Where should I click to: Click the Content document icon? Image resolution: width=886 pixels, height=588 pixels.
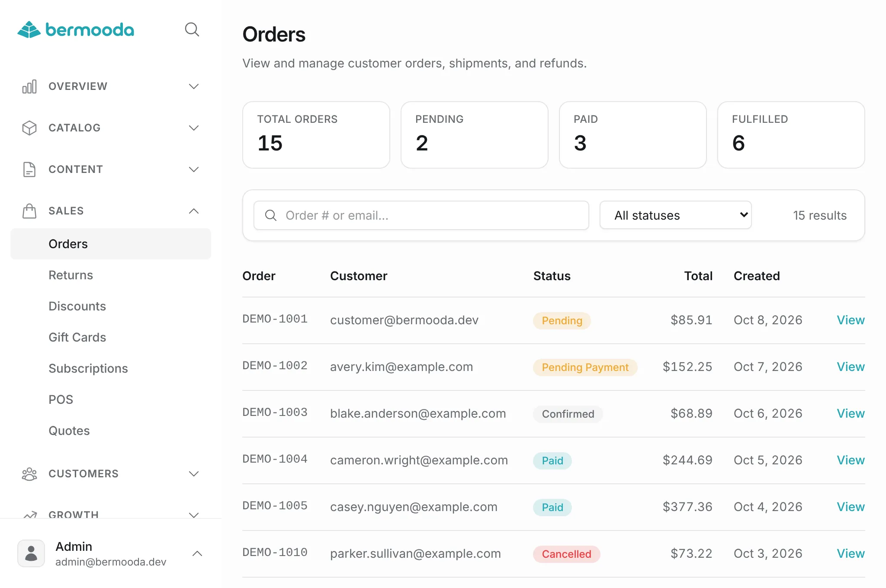click(29, 169)
